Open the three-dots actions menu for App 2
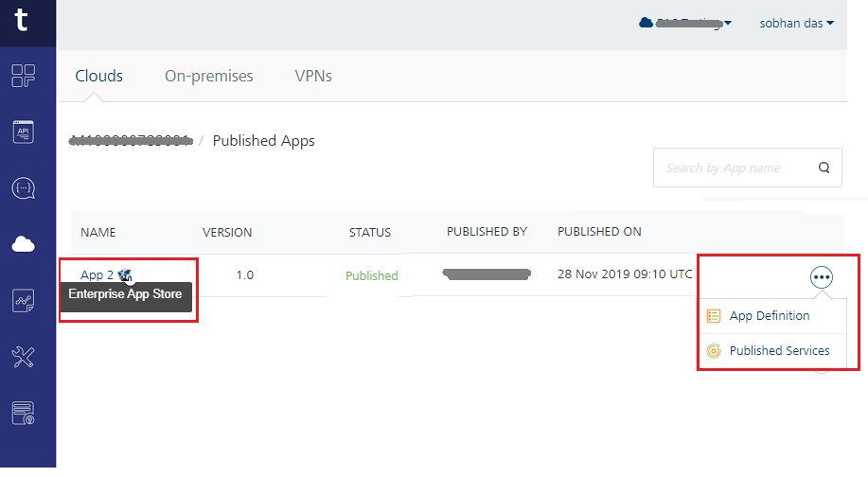Screen dimensions: 868x477 pyautogui.click(x=821, y=277)
